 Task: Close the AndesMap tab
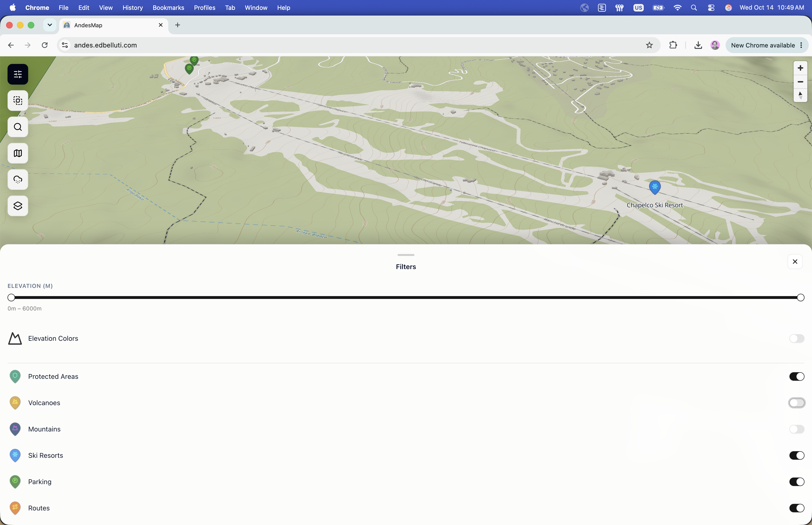click(x=161, y=25)
